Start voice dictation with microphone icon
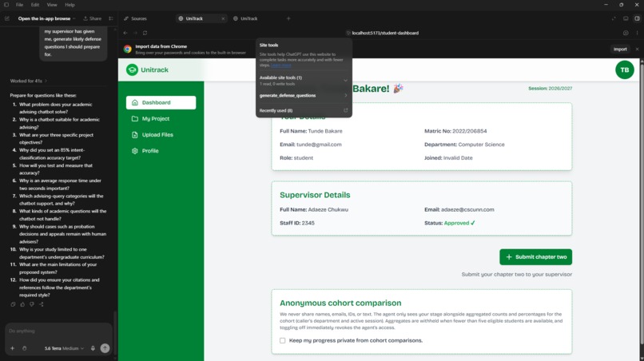Image resolution: width=644 pixels, height=361 pixels. [x=93, y=348]
